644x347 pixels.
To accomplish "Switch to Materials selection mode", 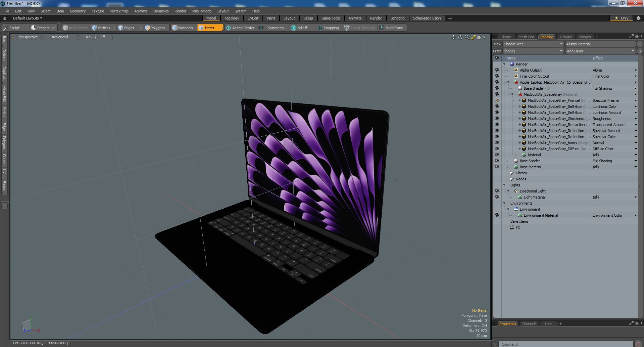I will (183, 28).
